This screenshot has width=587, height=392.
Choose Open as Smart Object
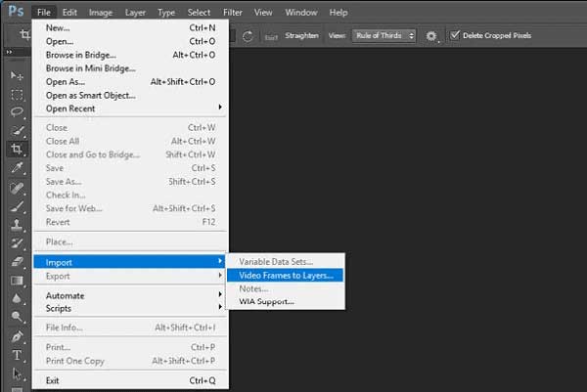[x=129, y=95]
